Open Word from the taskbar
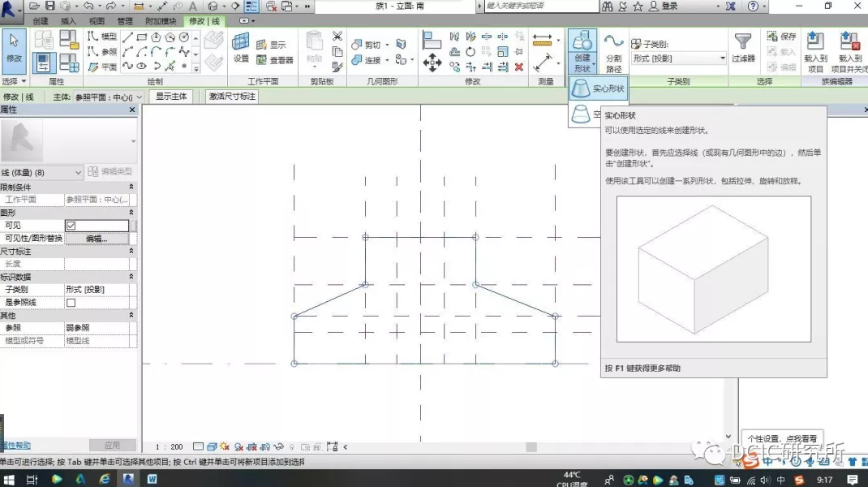Image resolution: width=868 pixels, height=487 pixels. [152, 479]
